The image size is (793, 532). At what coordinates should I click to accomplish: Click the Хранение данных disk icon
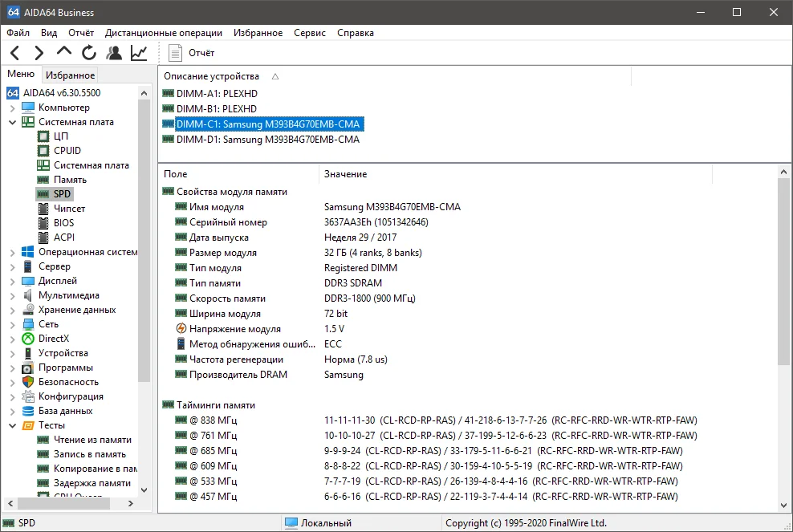point(28,310)
